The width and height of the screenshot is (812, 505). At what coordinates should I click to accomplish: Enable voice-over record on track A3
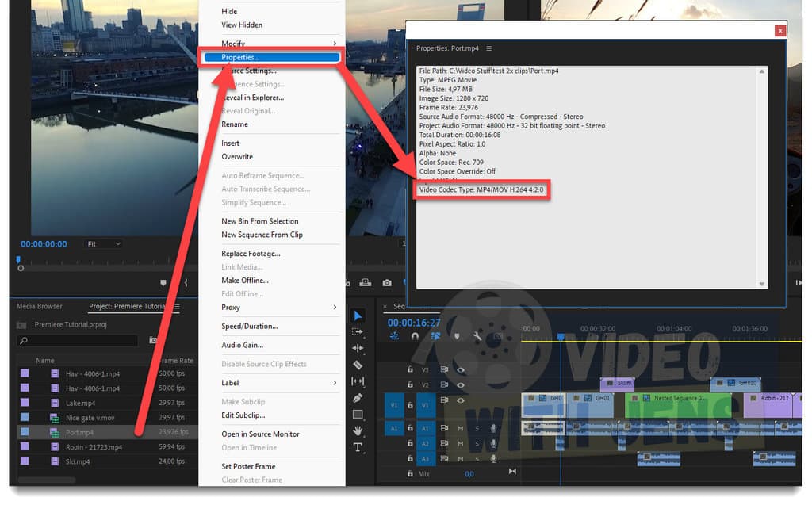493,459
